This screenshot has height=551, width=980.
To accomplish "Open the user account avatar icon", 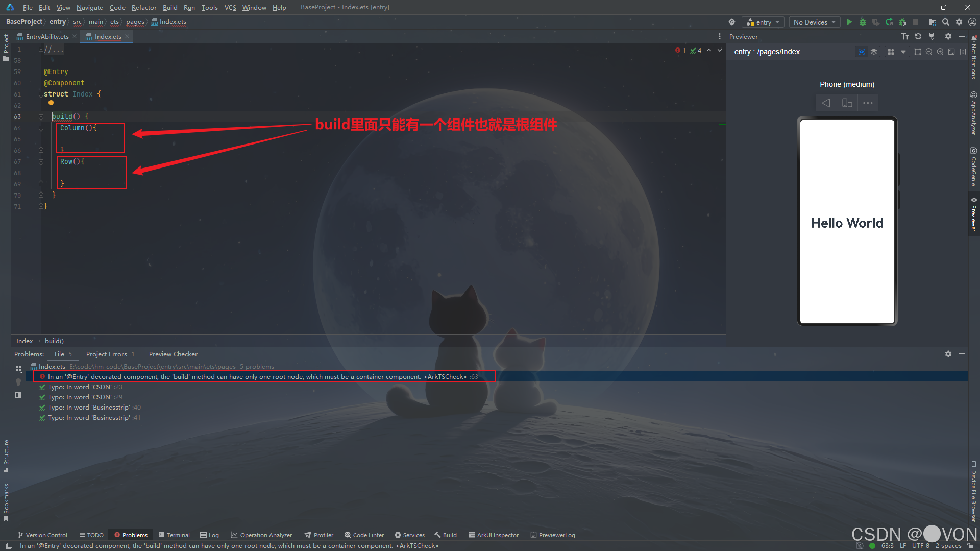I will tap(972, 22).
